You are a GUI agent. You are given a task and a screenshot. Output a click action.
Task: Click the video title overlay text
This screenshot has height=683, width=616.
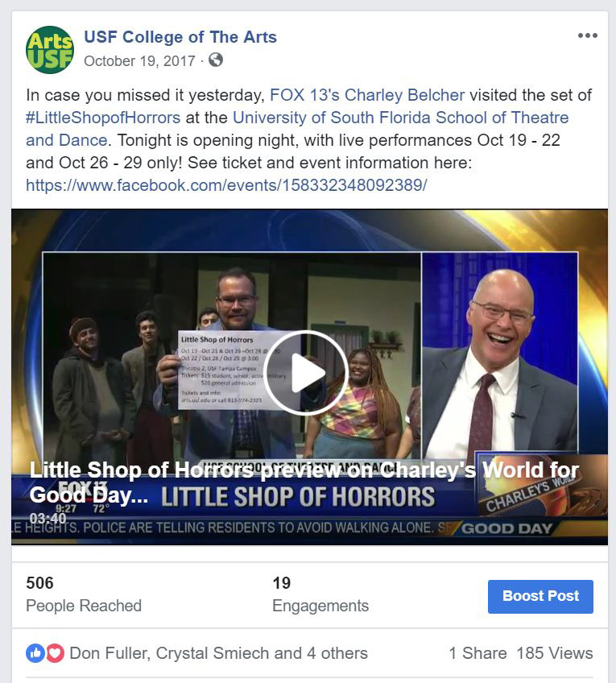(304, 482)
